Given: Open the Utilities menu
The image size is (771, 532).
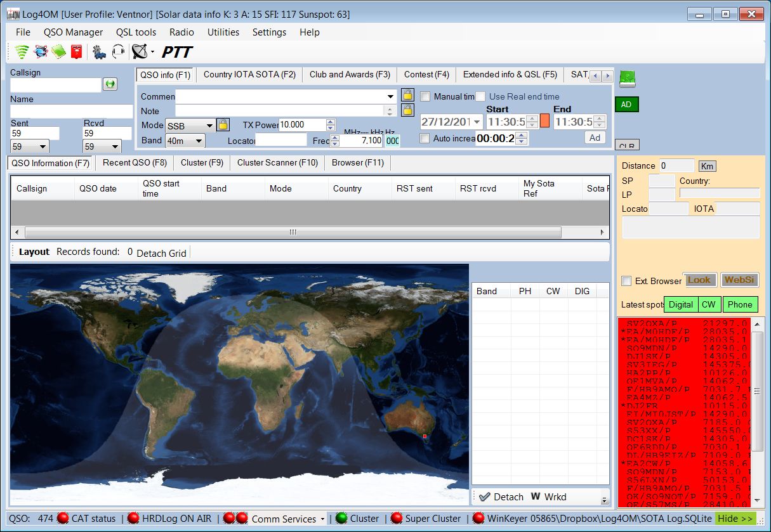Looking at the screenshot, I should pyautogui.click(x=223, y=32).
